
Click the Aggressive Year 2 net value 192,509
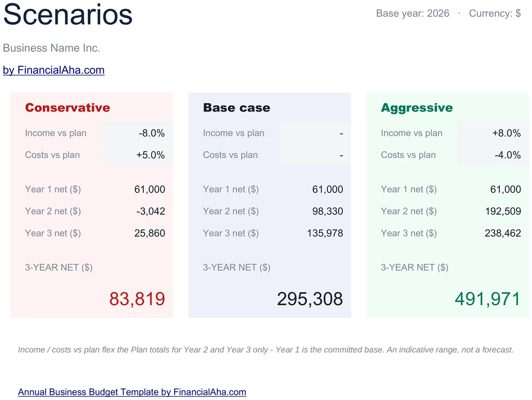pyautogui.click(x=503, y=211)
